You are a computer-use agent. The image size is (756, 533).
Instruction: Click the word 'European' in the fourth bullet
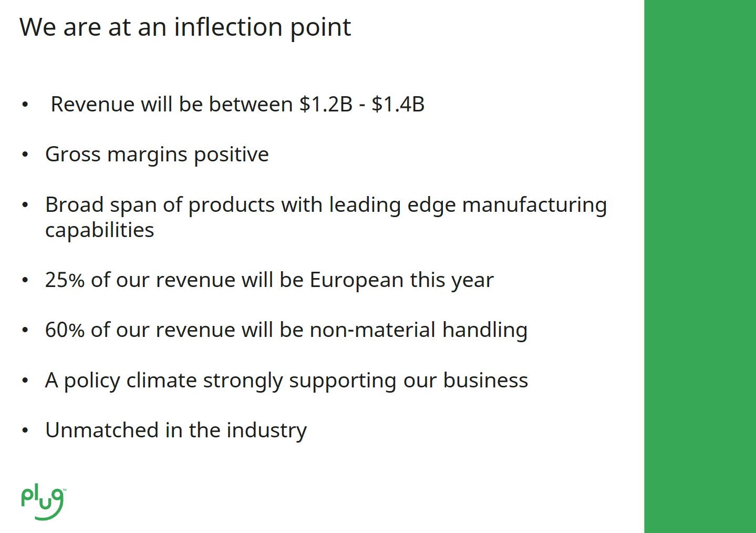356,280
